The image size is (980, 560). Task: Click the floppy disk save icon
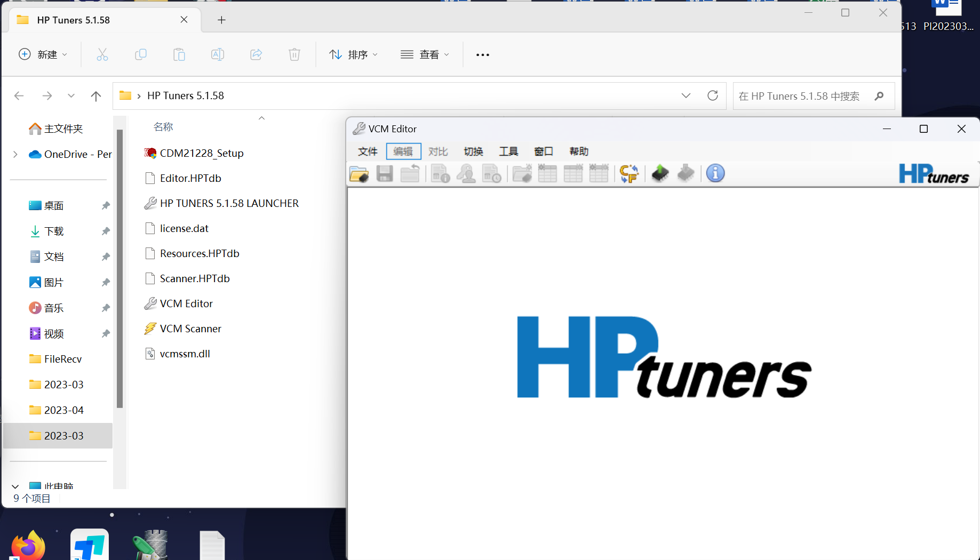click(x=385, y=174)
